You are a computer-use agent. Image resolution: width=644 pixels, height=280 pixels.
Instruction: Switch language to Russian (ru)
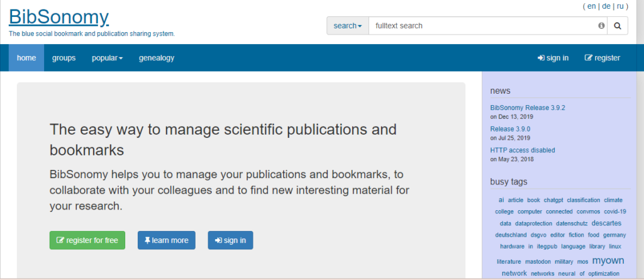[x=620, y=6]
